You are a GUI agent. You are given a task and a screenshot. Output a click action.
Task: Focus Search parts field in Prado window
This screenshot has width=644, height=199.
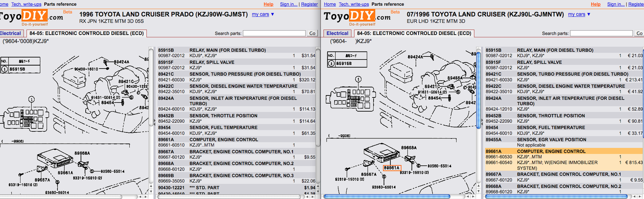point(274,33)
